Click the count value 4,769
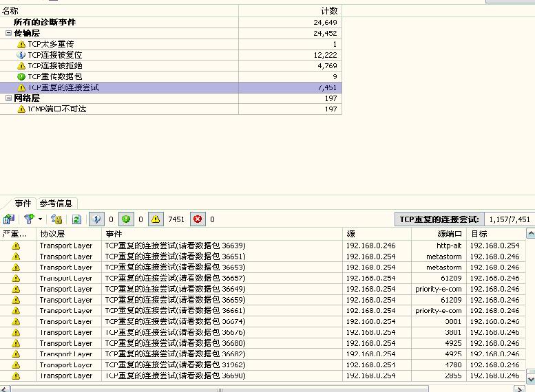Viewport: 535px width, 392px height. tap(327, 66)
